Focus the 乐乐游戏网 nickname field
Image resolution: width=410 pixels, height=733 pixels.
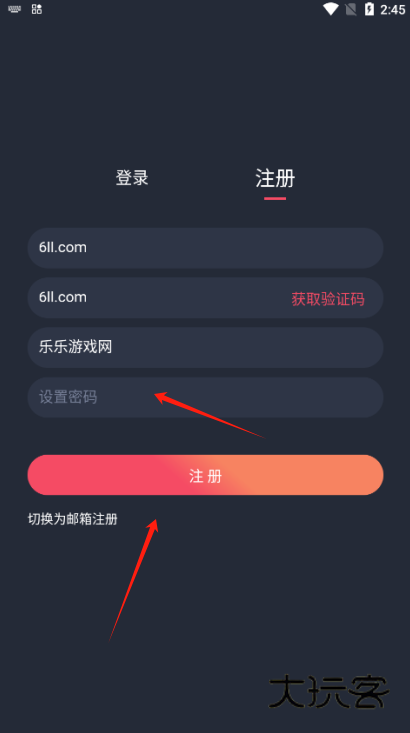pos(205,347)
